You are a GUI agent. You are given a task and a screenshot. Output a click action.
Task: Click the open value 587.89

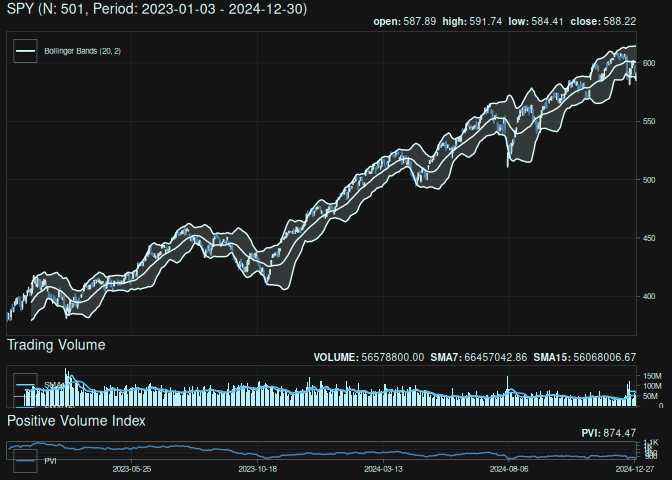tap(420, 21)
